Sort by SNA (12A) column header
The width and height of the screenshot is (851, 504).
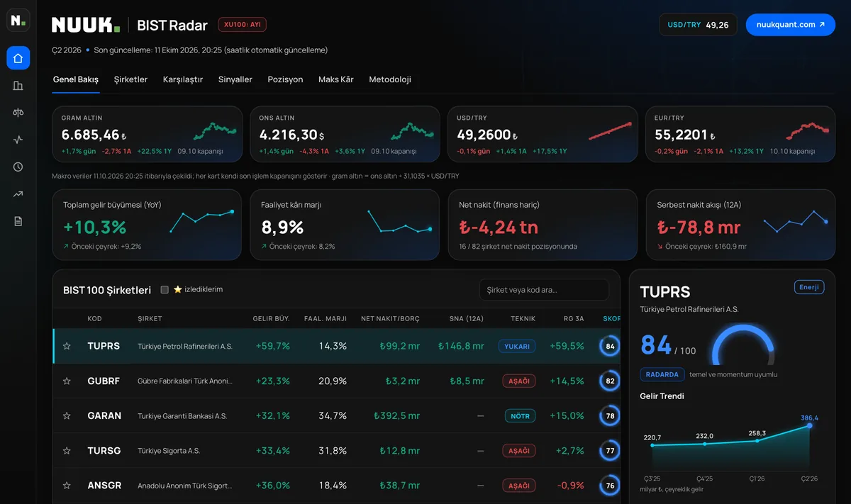[x=467, y=319]
